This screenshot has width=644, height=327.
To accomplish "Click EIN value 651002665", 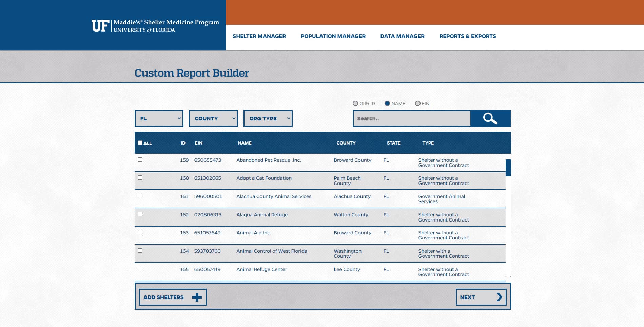I will 208,178.
